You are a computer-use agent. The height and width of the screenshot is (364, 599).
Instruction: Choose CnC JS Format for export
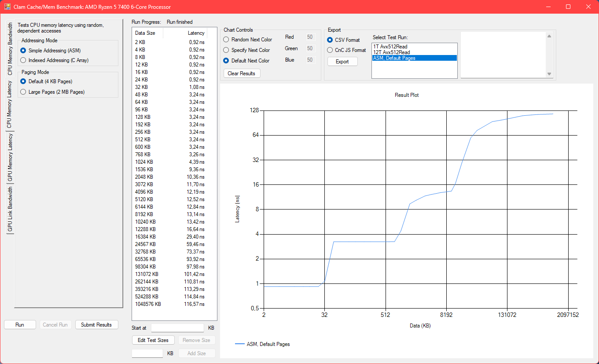coord(330,50)
